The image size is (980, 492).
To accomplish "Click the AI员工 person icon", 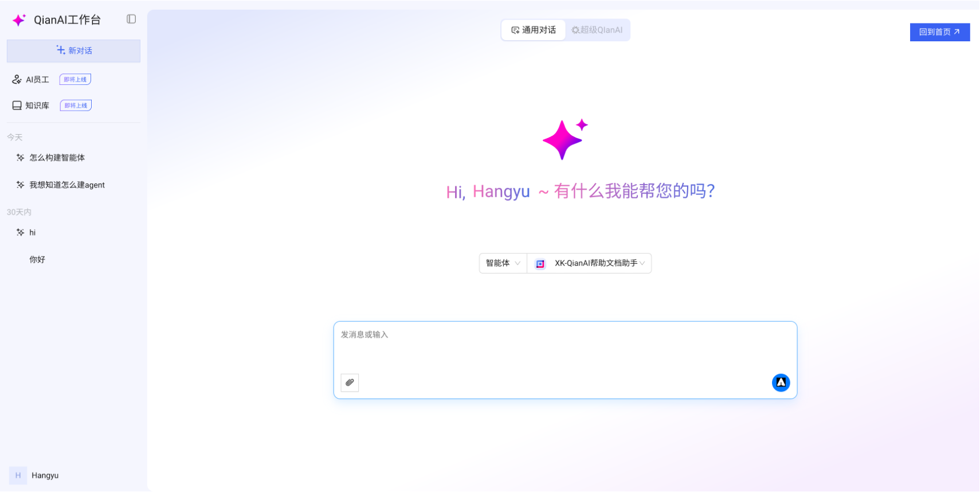I will [17, 80].
